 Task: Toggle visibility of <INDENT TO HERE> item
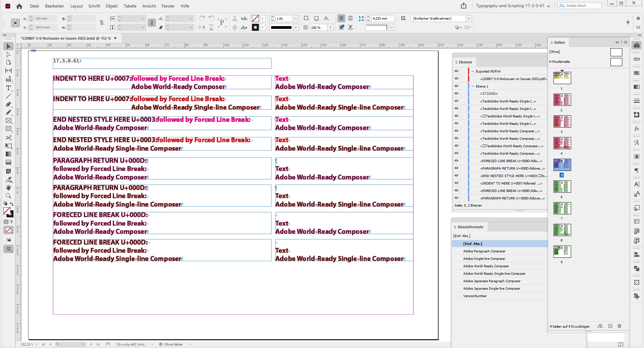[456, 183]
